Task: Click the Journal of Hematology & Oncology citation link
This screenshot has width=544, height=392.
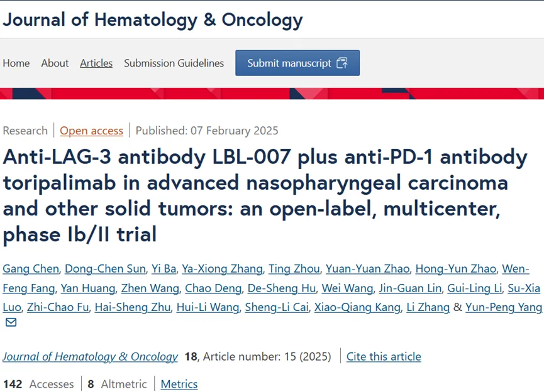Action: [x=90, y=357]
